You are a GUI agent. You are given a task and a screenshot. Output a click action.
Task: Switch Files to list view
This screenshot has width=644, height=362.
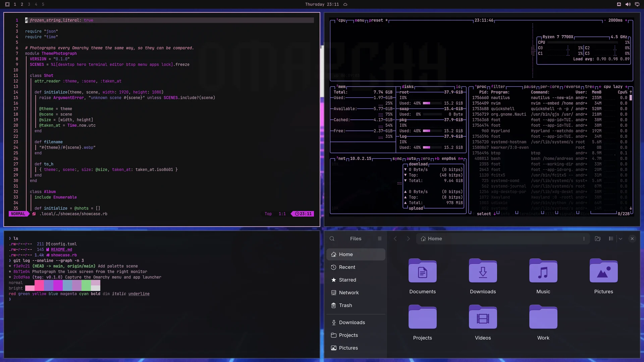[x=611, y=239]
